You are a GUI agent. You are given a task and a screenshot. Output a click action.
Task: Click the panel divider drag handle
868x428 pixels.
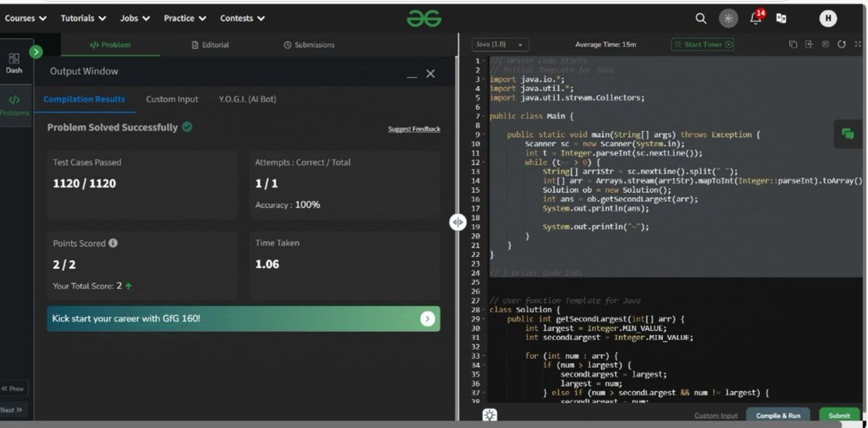(457, 222)
